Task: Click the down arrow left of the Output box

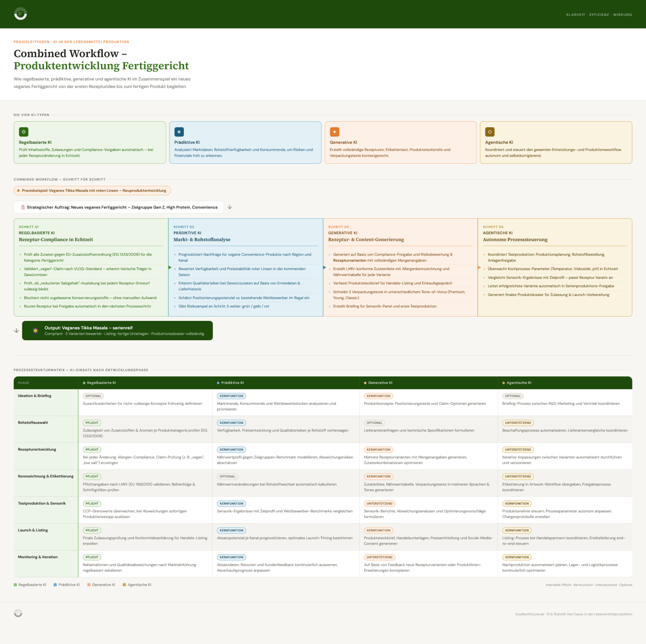Action: click(x=16, y=331)
